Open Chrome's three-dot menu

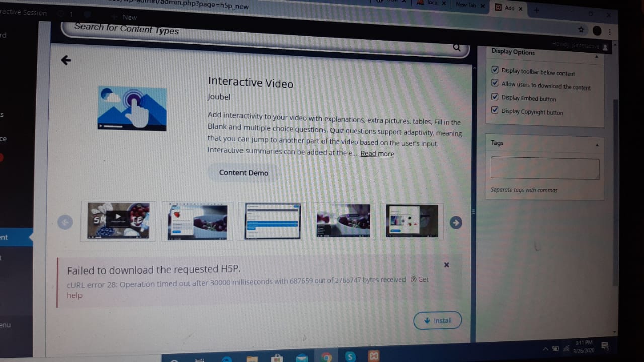point(610,31)
